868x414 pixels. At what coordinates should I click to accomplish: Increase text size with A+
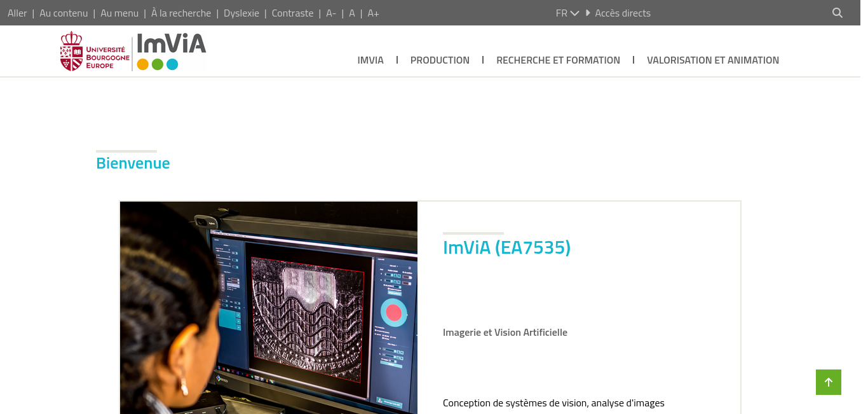coord(374,13)
